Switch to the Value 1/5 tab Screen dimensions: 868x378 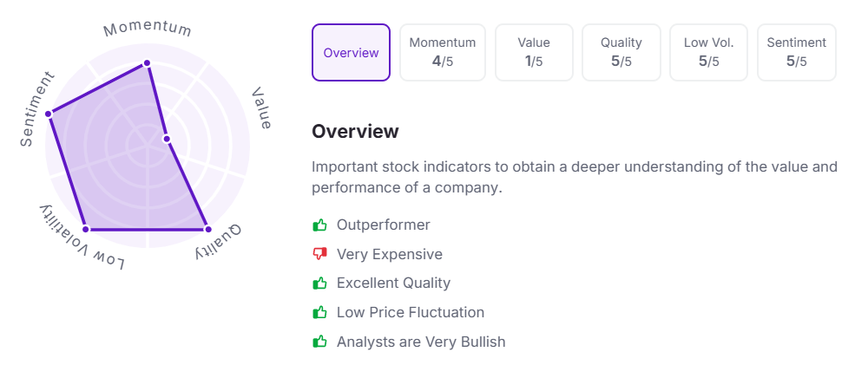pyautogui.click(x=534, y=53)
